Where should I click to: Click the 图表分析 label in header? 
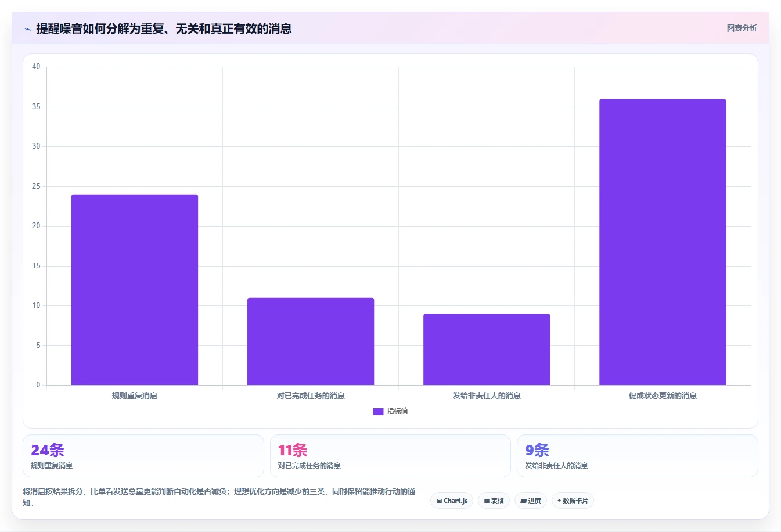742,28
